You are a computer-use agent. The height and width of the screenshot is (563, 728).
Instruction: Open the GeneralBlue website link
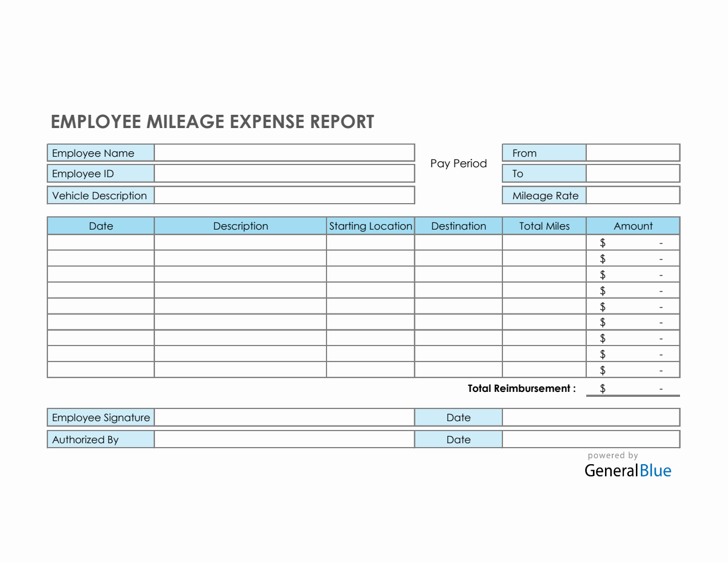click(628, 470)
